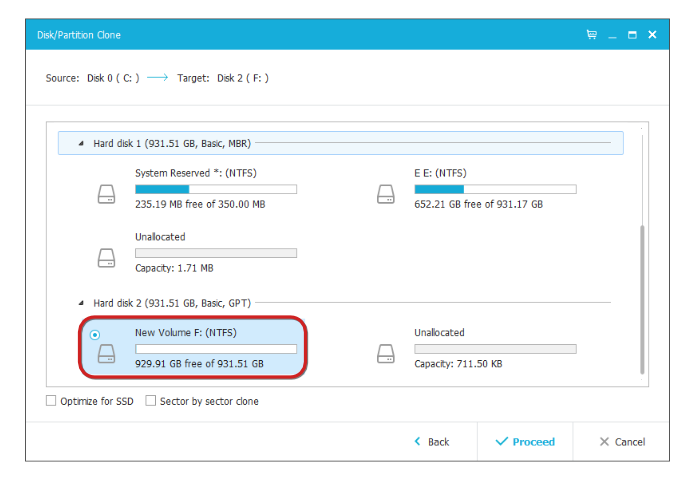The height and width of the screenshot is (480, 695).
Task: Click the E: partition usage bar
Action: 495,189
